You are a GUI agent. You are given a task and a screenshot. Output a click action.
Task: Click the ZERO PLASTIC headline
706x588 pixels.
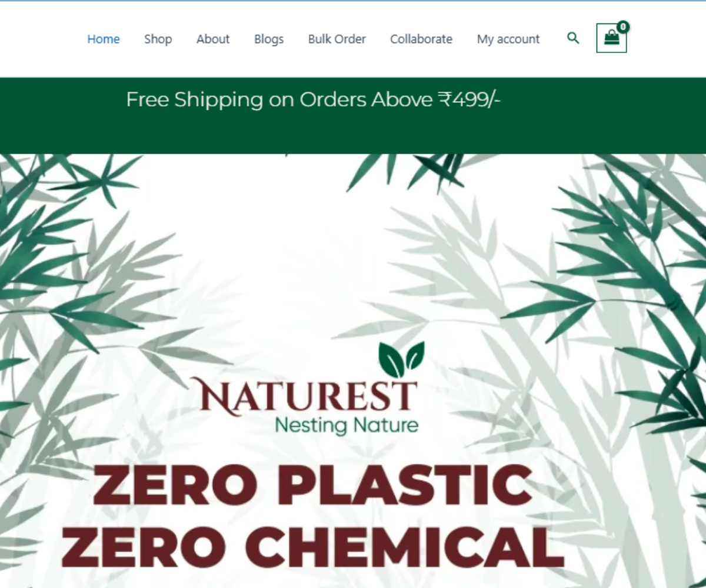coord(313,485)
